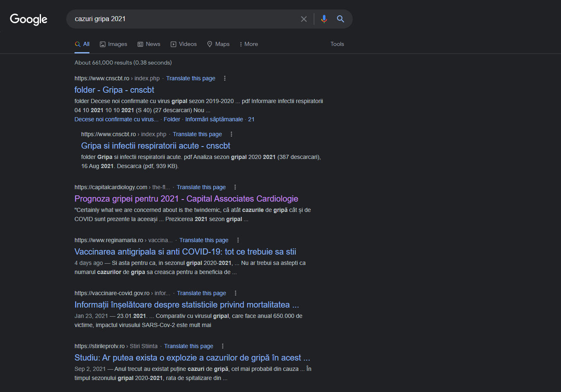Clear the search box with the X icon

304,19
